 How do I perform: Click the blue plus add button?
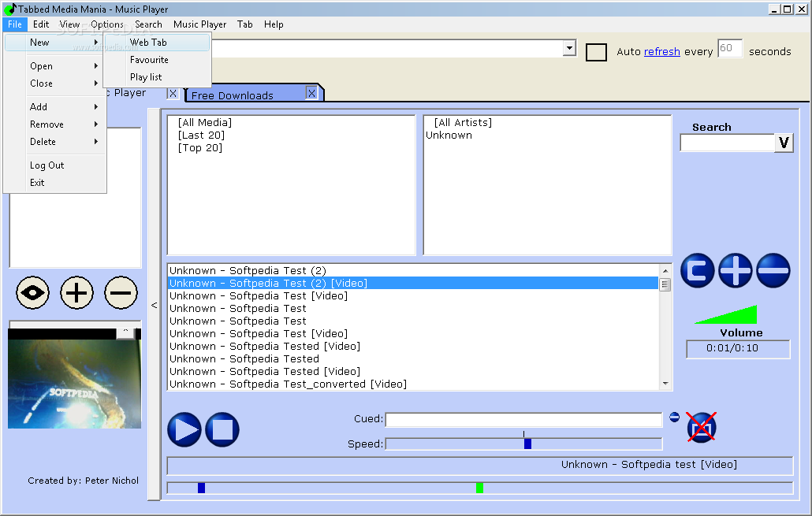[x=736, y=271]
